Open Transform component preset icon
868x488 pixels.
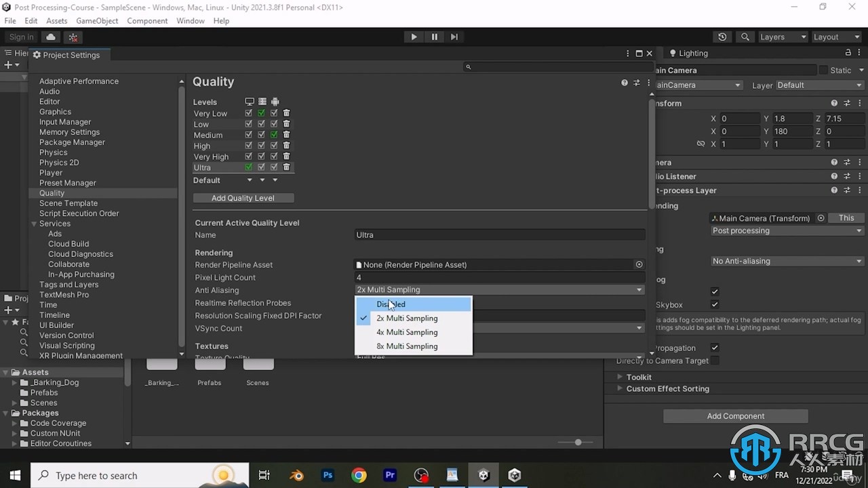pyautogui.click(x=847, y=103)
